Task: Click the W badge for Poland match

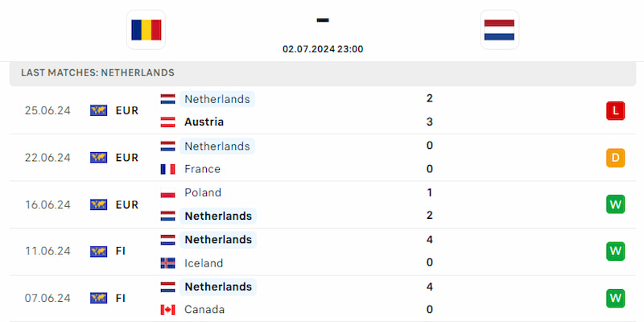Action: point(615,204)
